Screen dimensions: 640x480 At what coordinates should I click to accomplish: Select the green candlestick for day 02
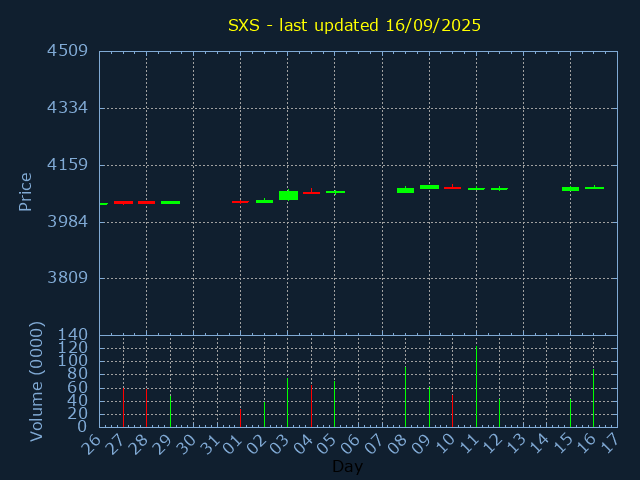[x=264, y=201]
